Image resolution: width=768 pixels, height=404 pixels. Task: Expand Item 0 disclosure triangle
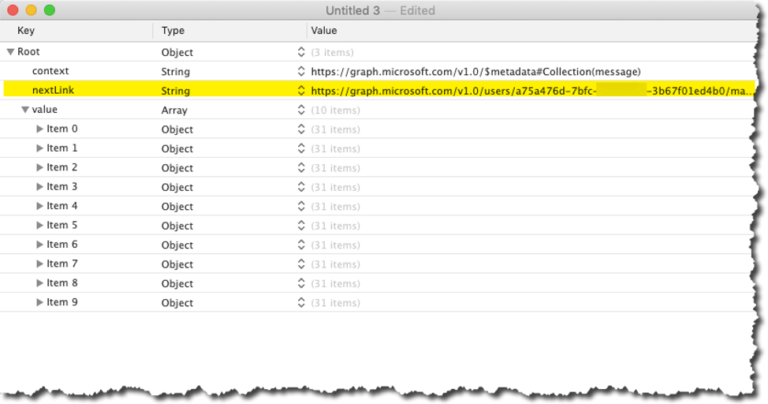(40, 129)
